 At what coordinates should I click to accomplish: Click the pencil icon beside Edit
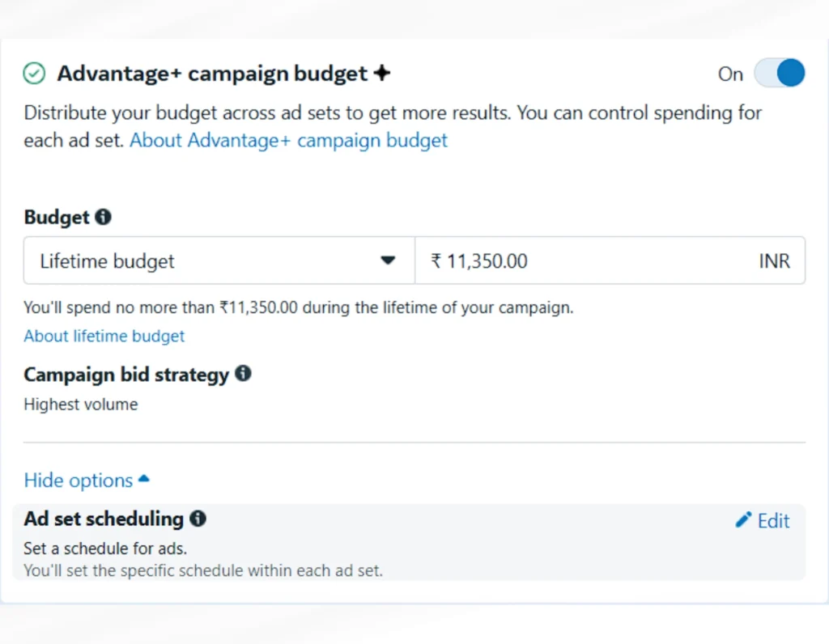[x=743, y=520]
